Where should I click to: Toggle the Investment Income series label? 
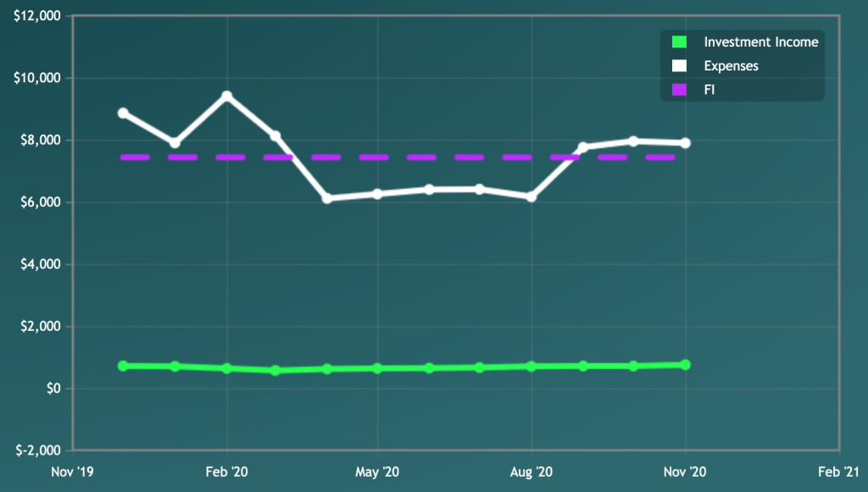760,42
